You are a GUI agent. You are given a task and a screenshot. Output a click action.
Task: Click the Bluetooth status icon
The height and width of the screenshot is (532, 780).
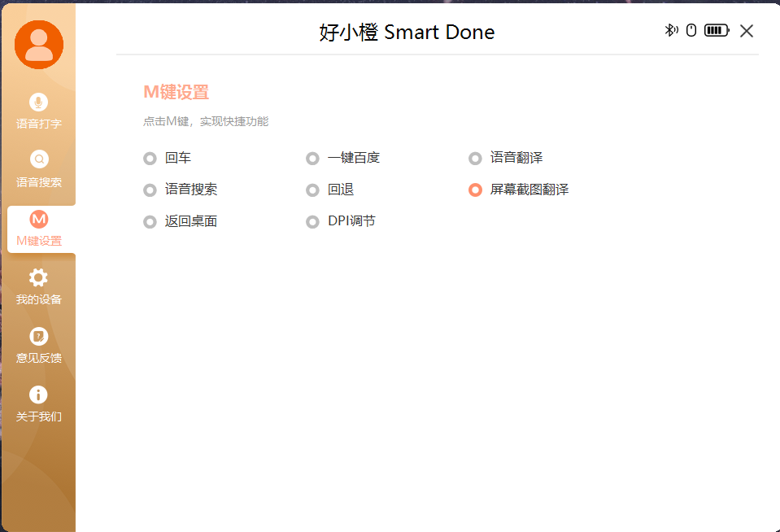(671, 30)
